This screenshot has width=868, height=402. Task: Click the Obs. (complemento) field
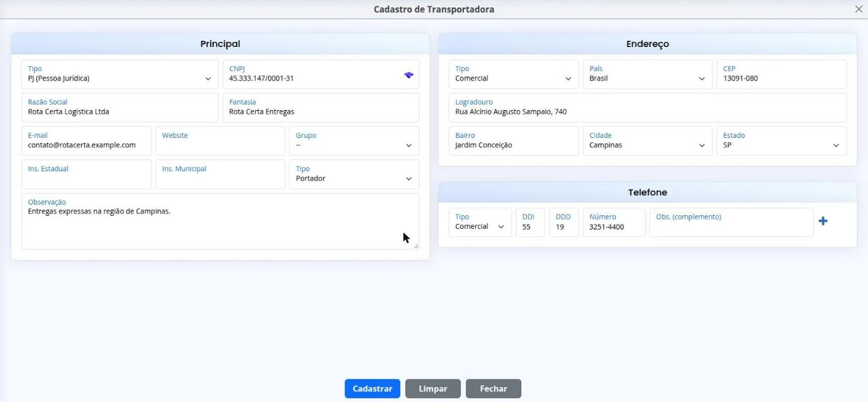click(731, 222)
